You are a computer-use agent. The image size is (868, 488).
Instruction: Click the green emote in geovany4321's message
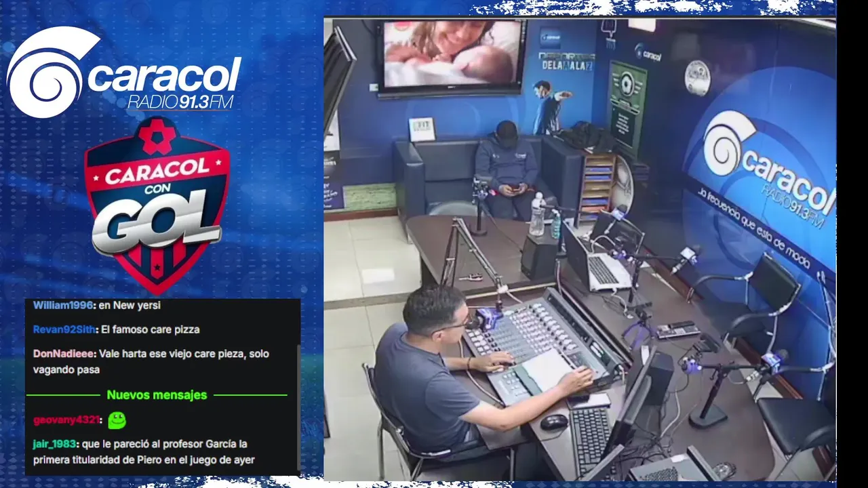point(117,420)
